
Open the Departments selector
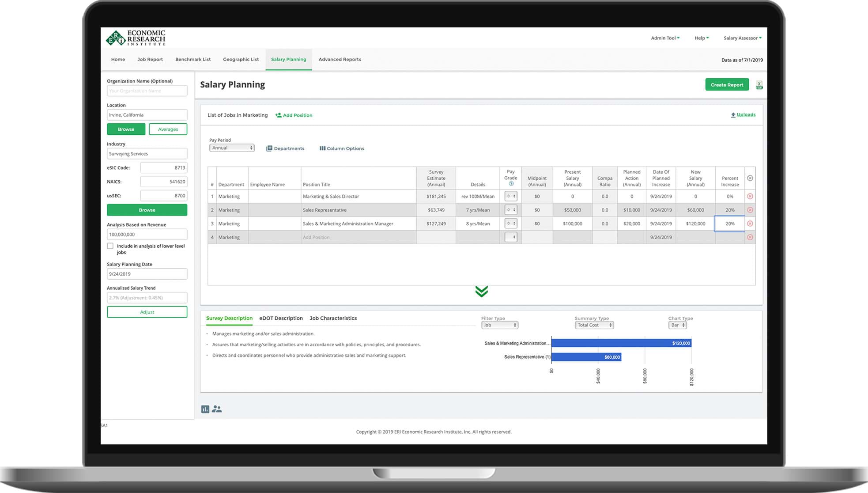pos(285,148)
